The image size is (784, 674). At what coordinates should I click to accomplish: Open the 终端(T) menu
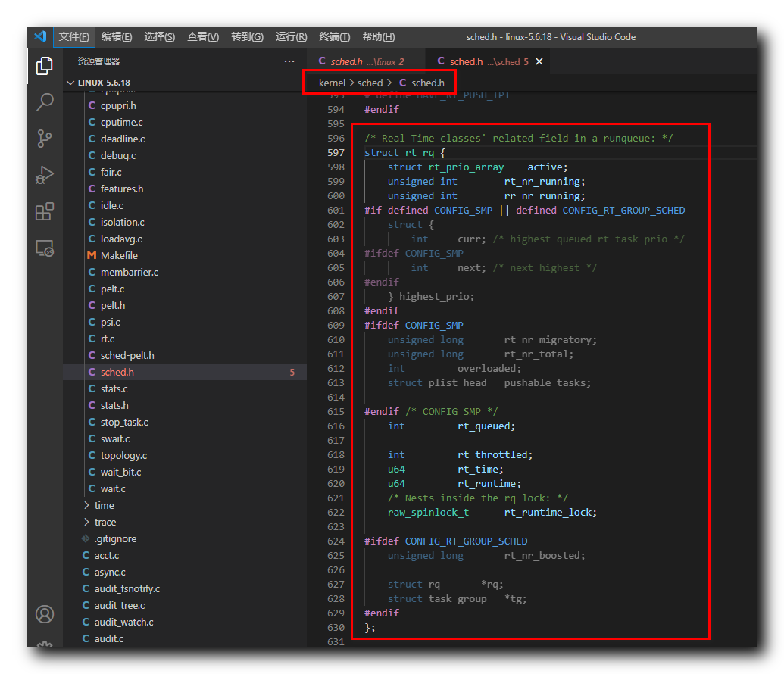click(x=335, y=37)
